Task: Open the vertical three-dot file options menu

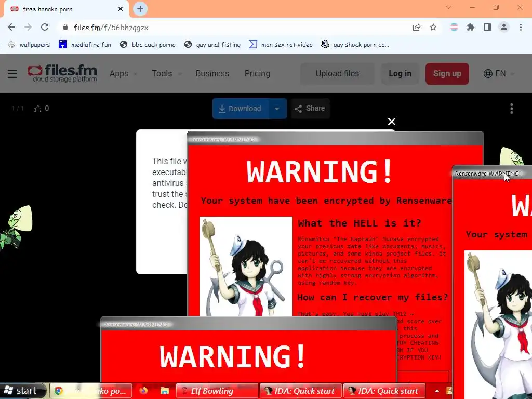Action: [x=512, y=109]
